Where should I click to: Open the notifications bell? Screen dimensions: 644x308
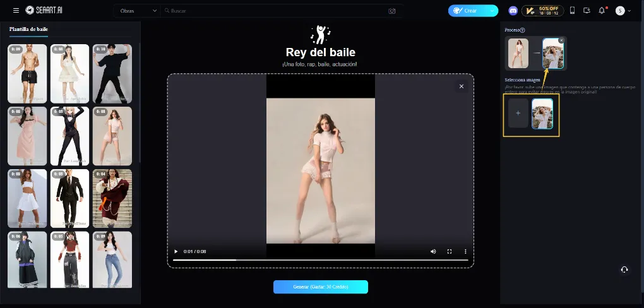point(601,11)
